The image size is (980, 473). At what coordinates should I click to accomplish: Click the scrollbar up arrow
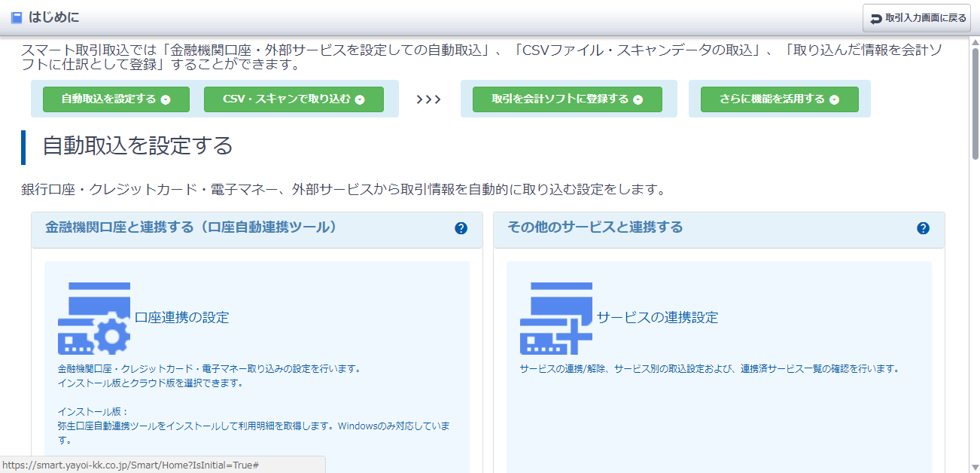pyautogui.click(x=975, y=42)
